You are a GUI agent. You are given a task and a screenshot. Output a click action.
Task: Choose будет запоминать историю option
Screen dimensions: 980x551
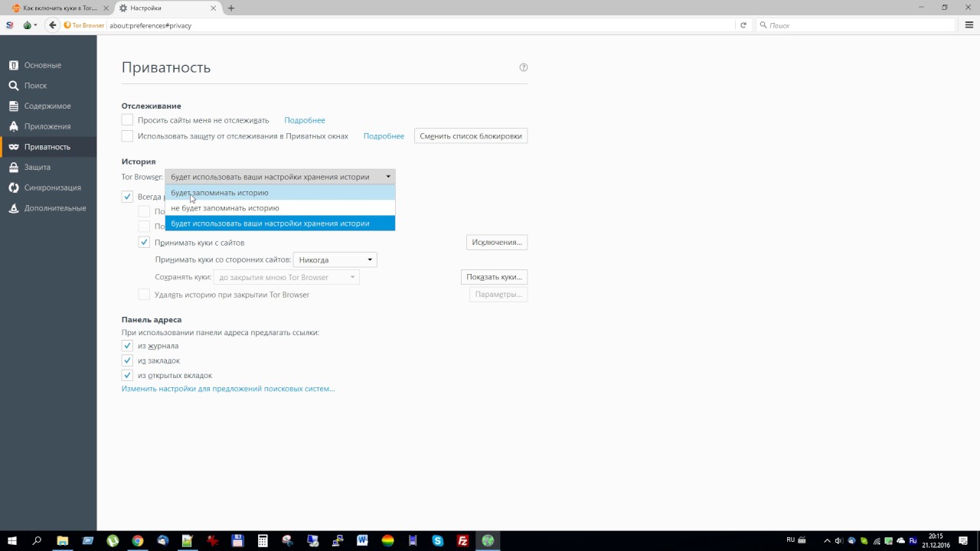point(280,193)
